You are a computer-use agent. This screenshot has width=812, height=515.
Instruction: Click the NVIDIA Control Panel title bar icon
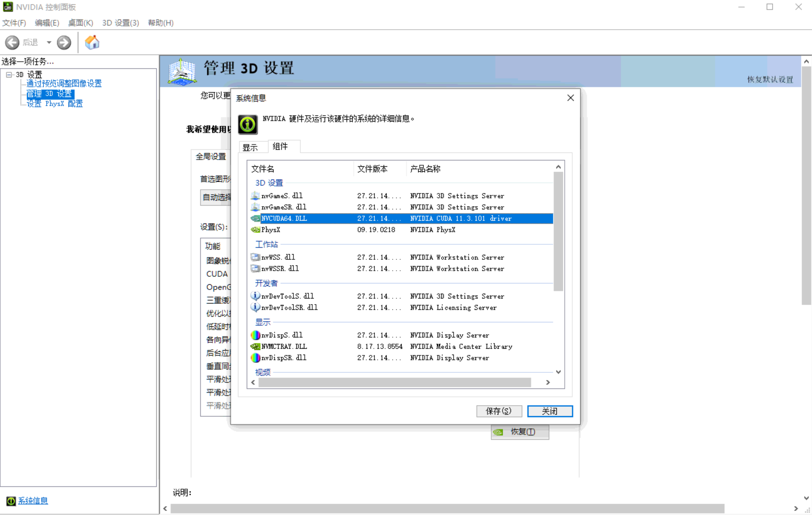pyautogui.click(x=8, y=7)
